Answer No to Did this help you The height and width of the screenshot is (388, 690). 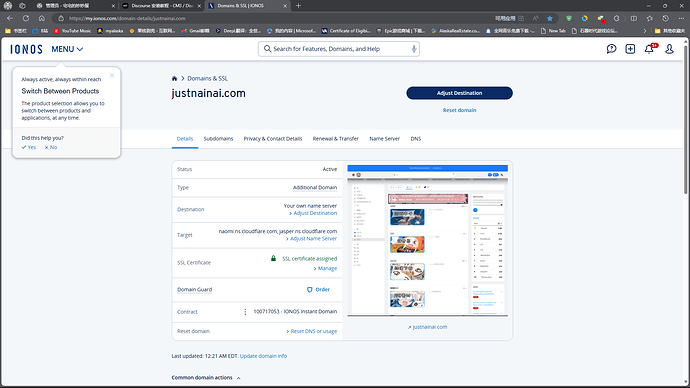[51, 147]
